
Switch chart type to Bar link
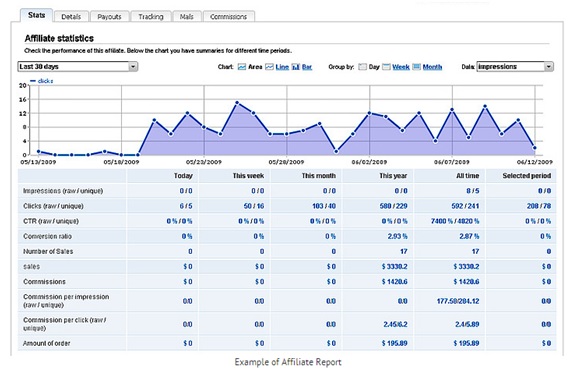[x=307, y=67]
